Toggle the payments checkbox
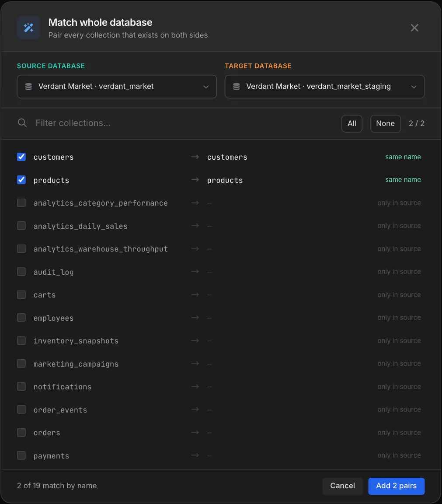Screen dimensions: 442x504 point(21,455)
